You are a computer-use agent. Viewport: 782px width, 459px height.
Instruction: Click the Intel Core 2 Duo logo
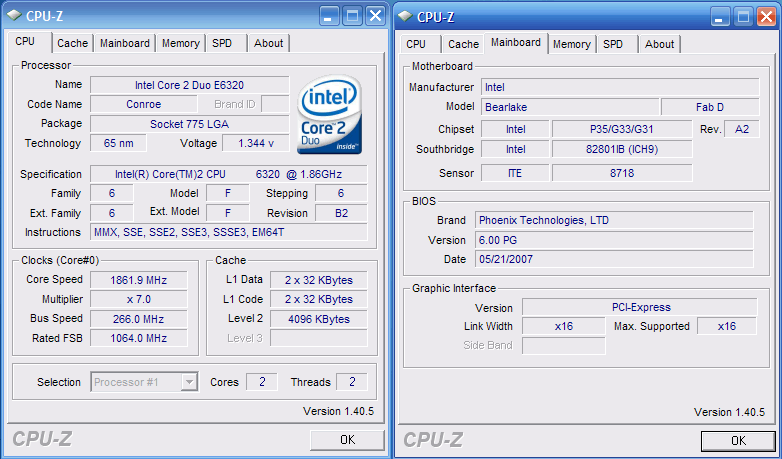[330, 114]
